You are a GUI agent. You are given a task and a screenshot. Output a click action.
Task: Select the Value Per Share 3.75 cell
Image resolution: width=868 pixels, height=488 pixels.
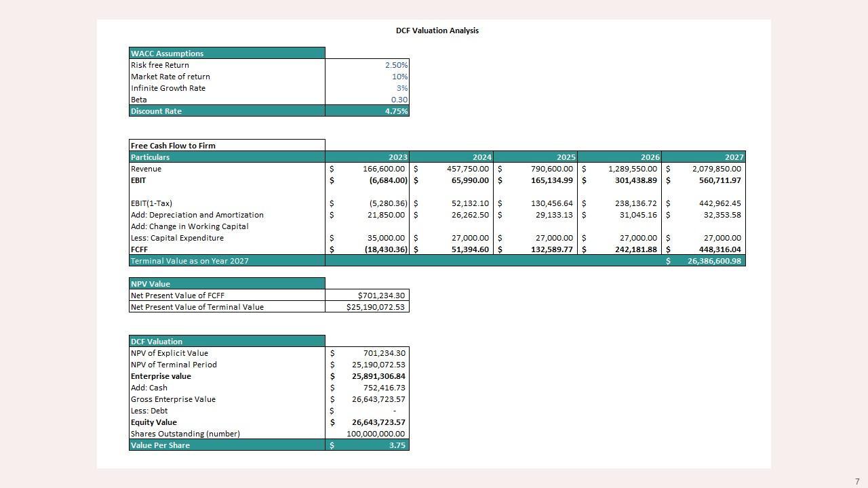[396, 445]
